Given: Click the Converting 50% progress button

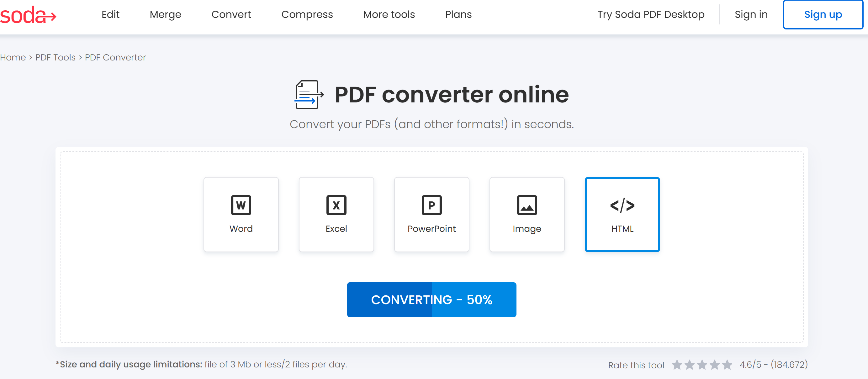Looking at the screenshot, I should (x=431, y=299).
